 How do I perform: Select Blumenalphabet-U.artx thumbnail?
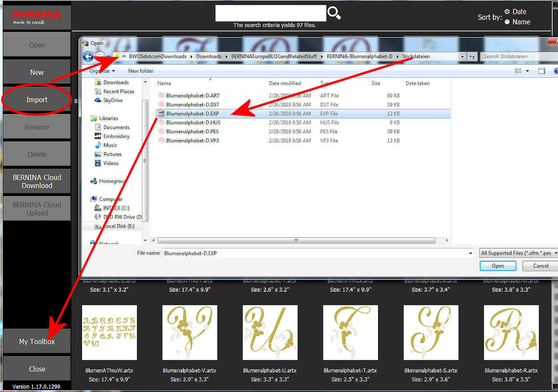(270, 333)
